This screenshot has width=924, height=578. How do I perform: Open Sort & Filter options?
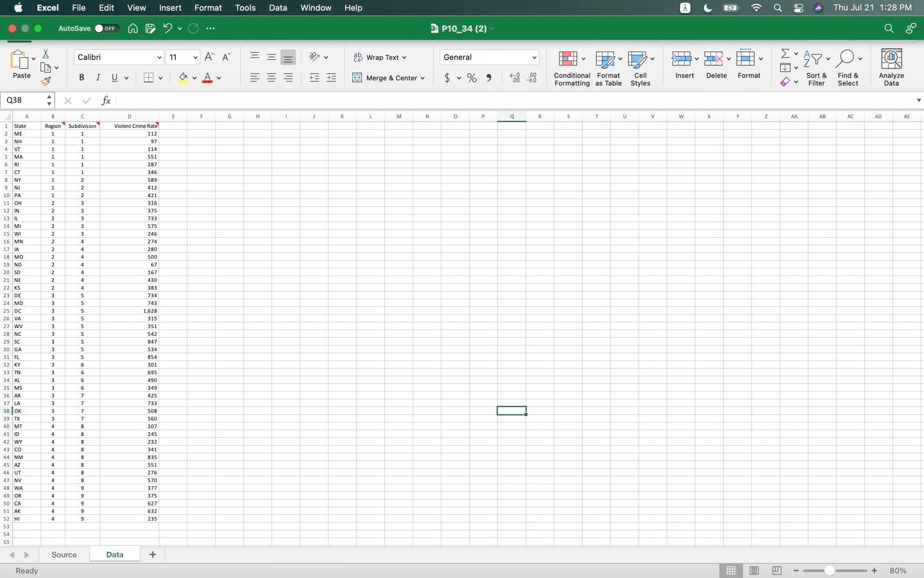click(x=816, y=68)
